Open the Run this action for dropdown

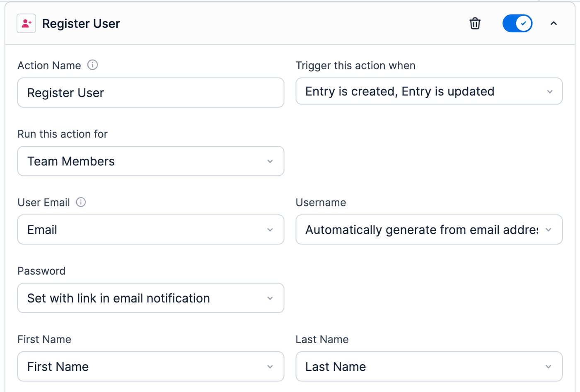point(151,161)
